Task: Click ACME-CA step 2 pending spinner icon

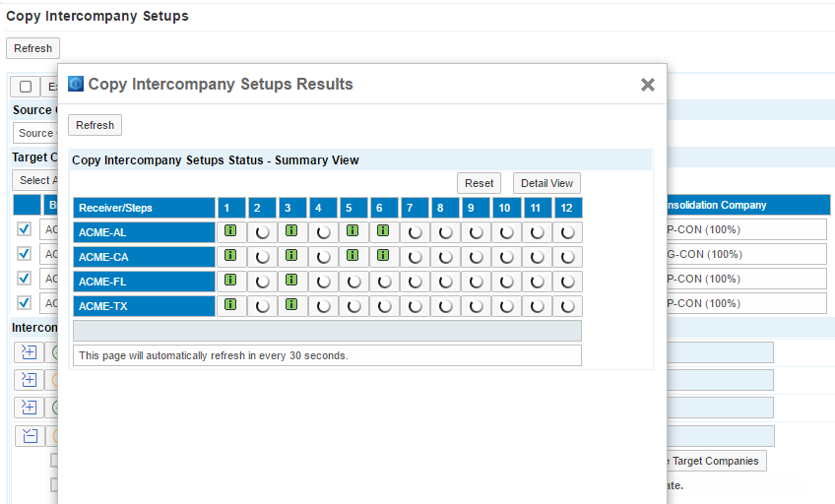Action: [262, 257]
